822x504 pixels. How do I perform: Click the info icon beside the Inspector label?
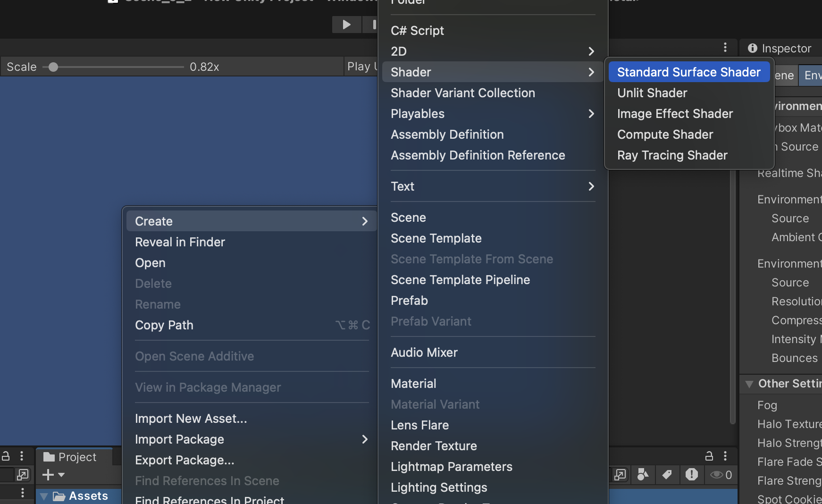point(753,49)
